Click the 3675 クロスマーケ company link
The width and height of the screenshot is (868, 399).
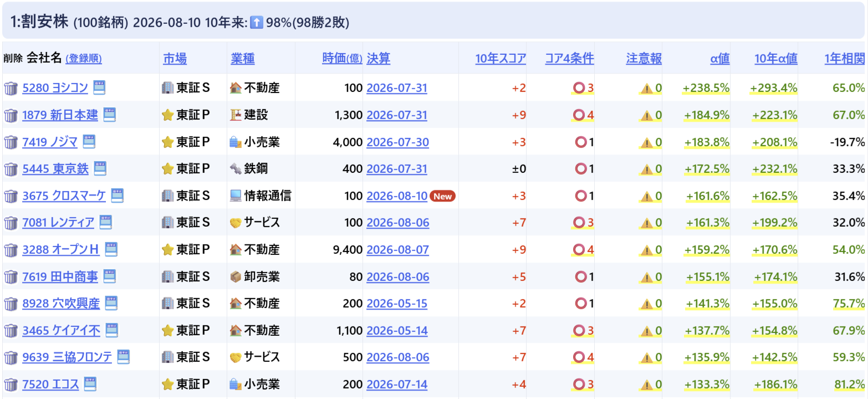[64, 196]
